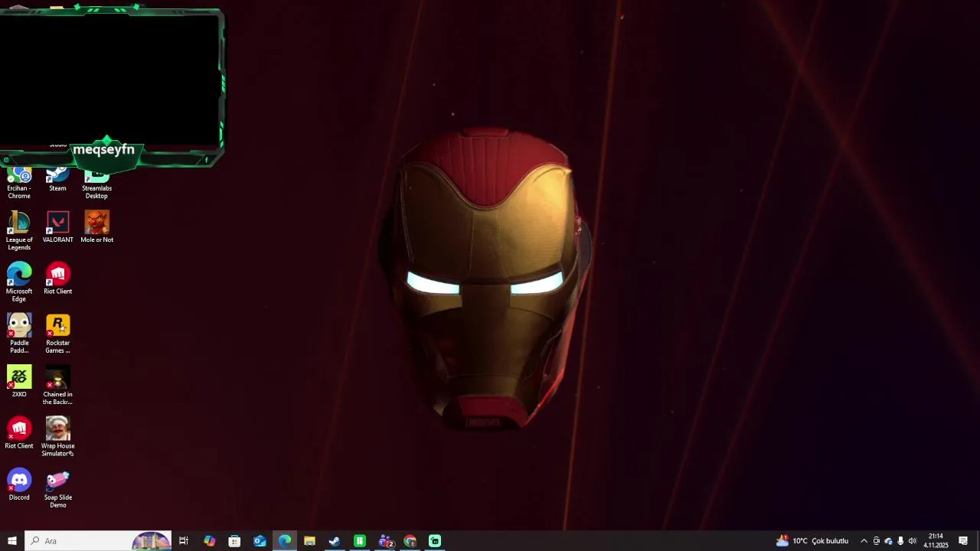Expand the hidden system tray icons

(x=864, y=541)
